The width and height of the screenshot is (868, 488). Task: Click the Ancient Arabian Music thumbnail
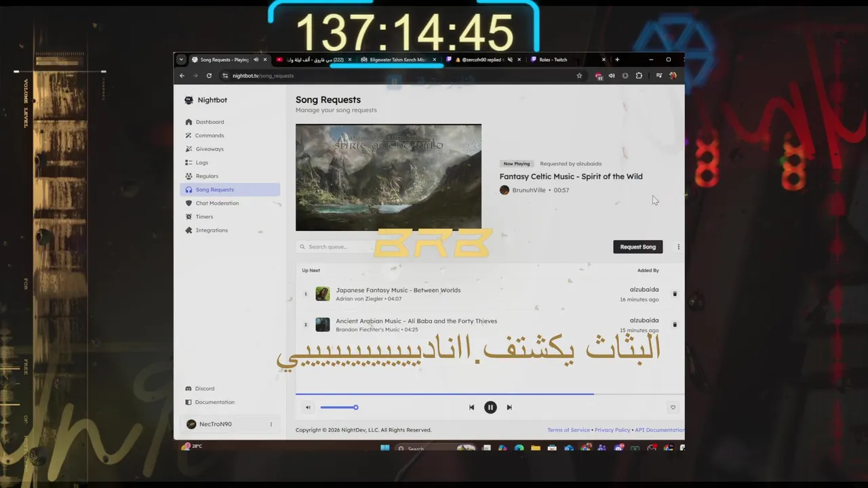323,325
